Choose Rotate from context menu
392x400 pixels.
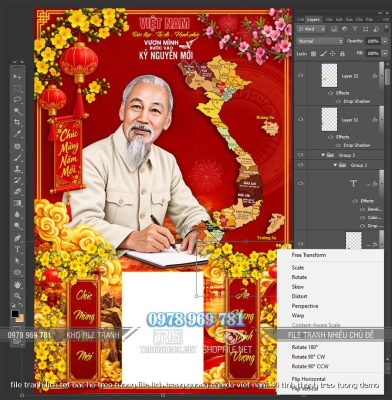[x=299, y=277]
